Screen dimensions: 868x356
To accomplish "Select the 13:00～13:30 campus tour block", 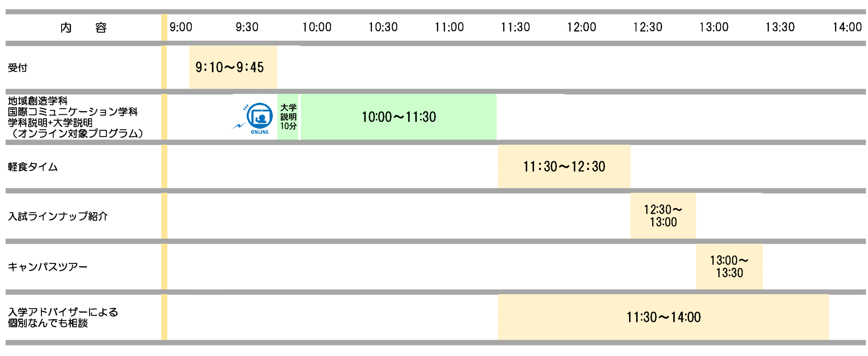I will 729,266.
